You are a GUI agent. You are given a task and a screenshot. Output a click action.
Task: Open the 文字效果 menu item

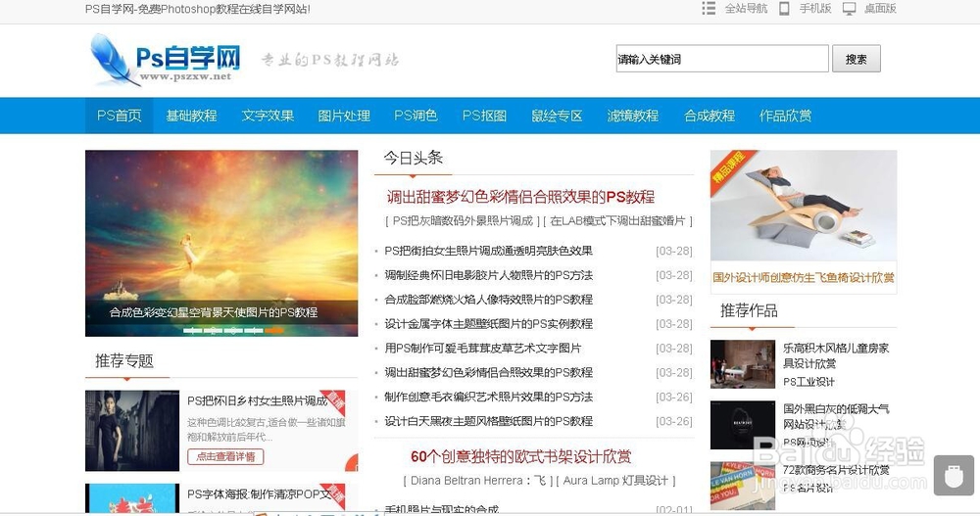click(268, 116)
